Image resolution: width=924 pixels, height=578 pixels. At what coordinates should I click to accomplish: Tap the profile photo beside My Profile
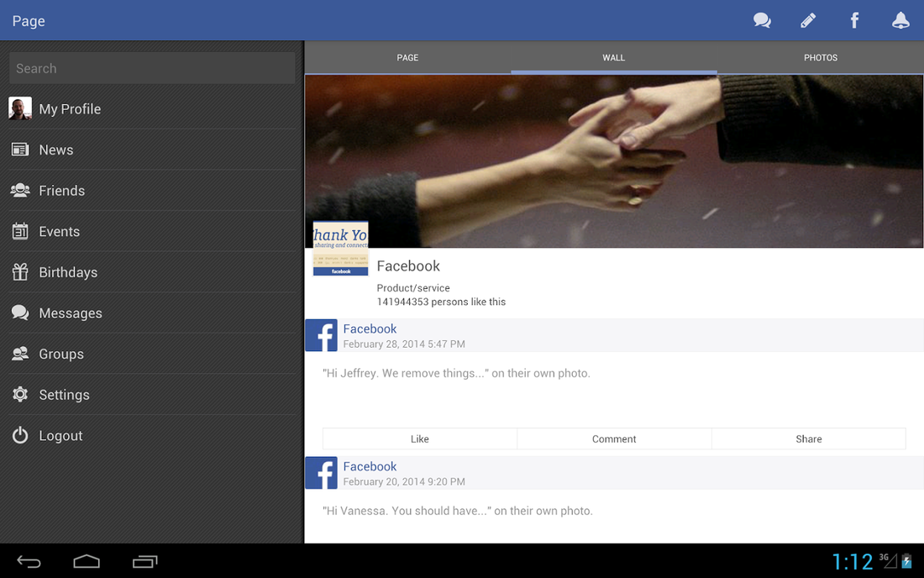[20, 109]
